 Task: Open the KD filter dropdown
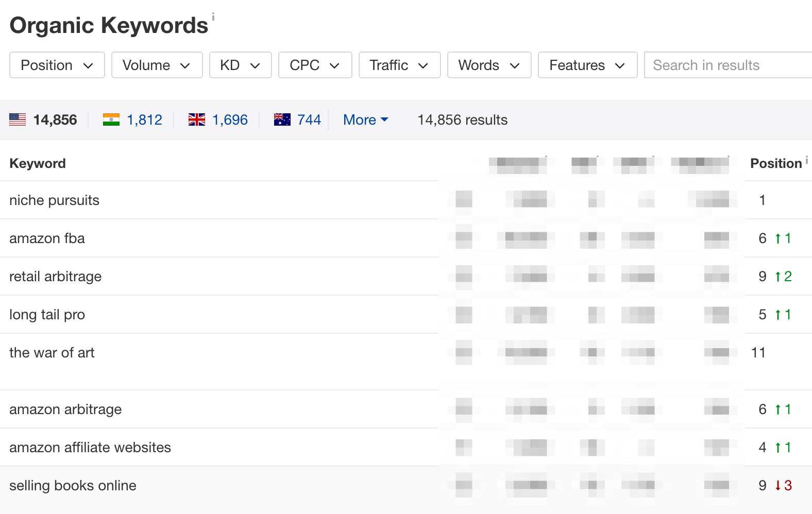point(241,65)
